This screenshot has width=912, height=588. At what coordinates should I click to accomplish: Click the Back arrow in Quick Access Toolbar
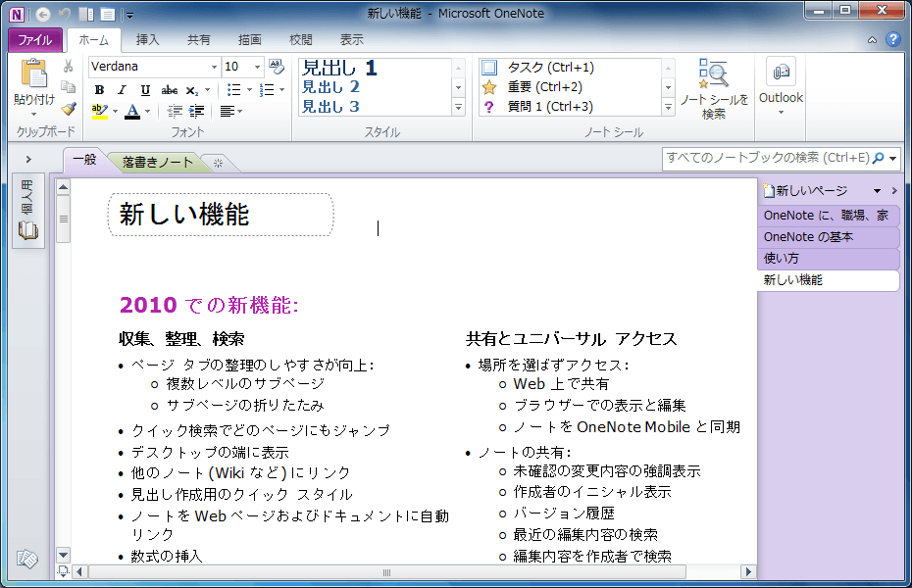coord(42,14)
